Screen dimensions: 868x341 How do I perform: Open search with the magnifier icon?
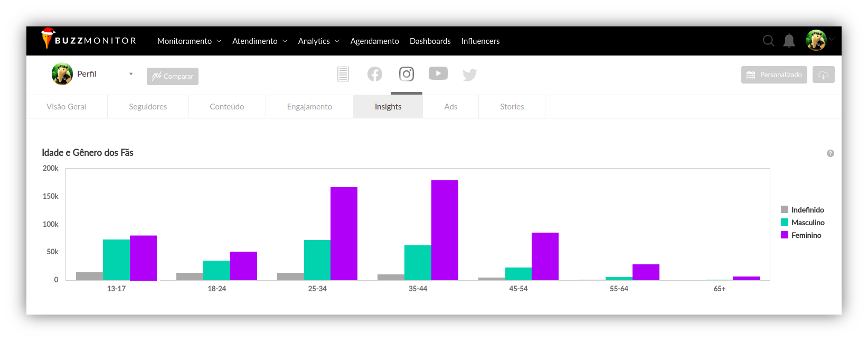click(768, 41)
